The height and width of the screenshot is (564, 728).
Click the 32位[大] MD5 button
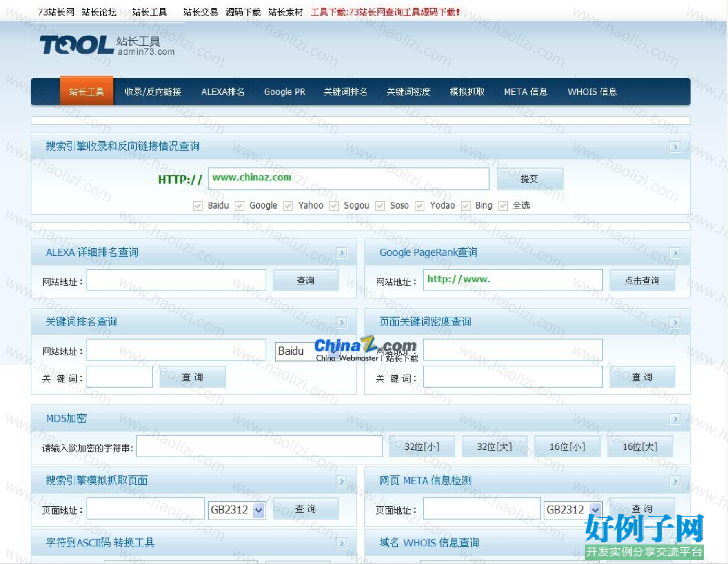point(495,446)
